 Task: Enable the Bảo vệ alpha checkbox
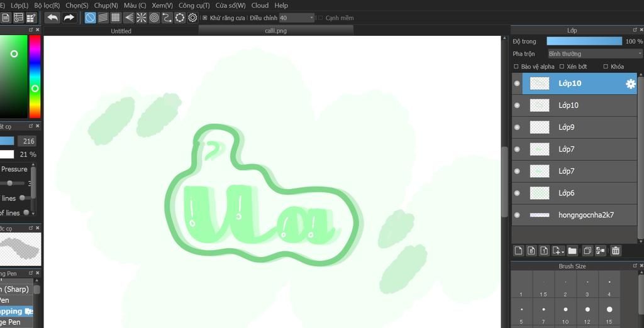[516, 67]
